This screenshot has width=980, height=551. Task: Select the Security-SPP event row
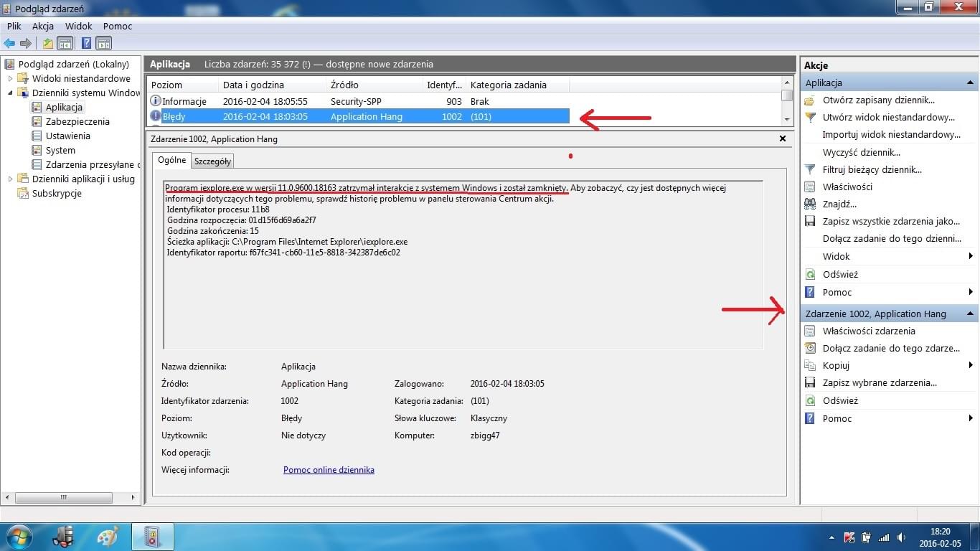coord(359,101)
